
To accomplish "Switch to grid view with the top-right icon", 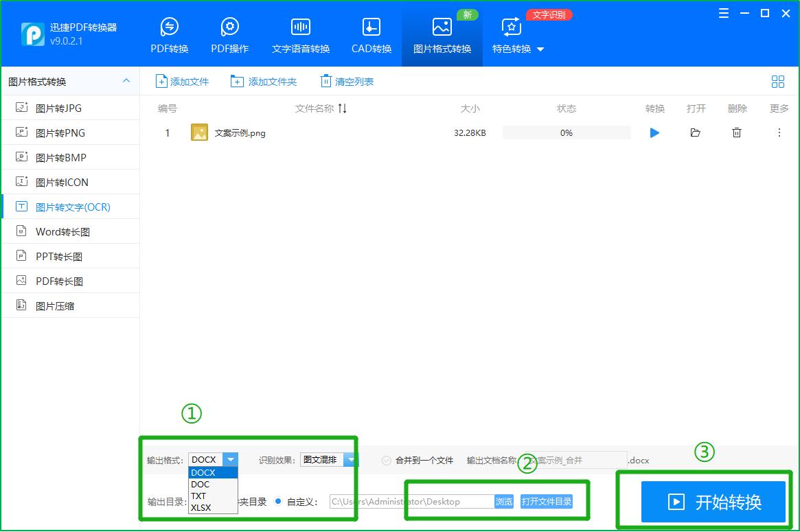I will click(777, 81).
